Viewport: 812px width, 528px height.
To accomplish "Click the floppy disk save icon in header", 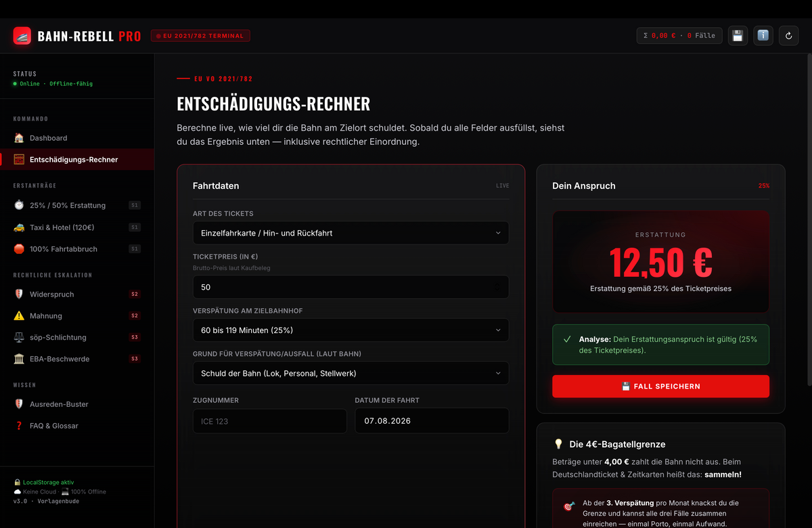I will pos(738,36).
